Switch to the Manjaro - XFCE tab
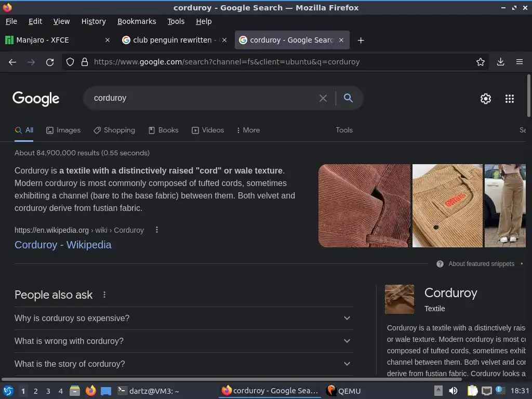Viewport: 532px width, 399px height. pyautogui.click(x=54, y=40)
